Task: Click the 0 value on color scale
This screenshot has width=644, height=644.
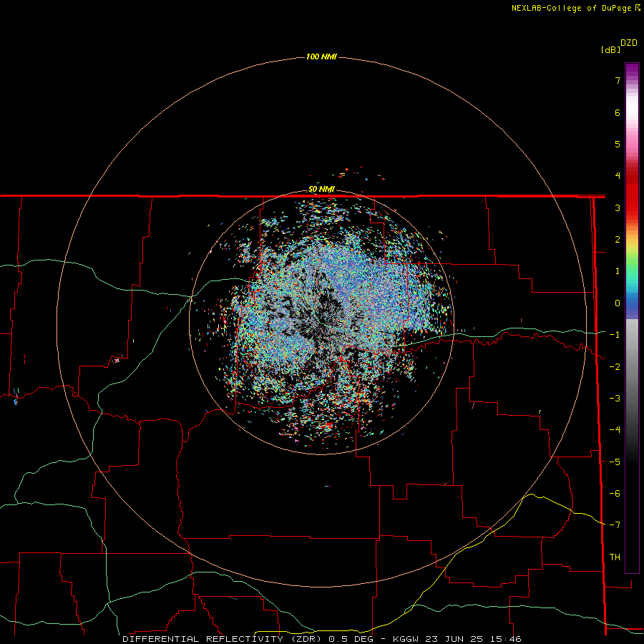Action: (x=618, y=303)
